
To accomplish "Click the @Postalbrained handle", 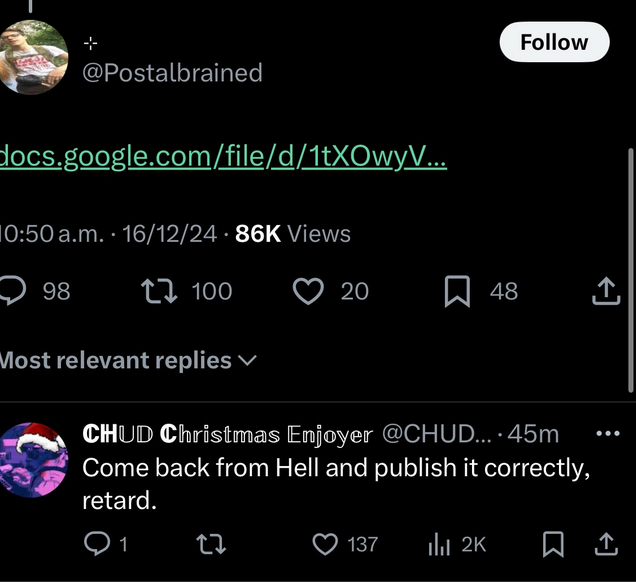I will point(172,72).
